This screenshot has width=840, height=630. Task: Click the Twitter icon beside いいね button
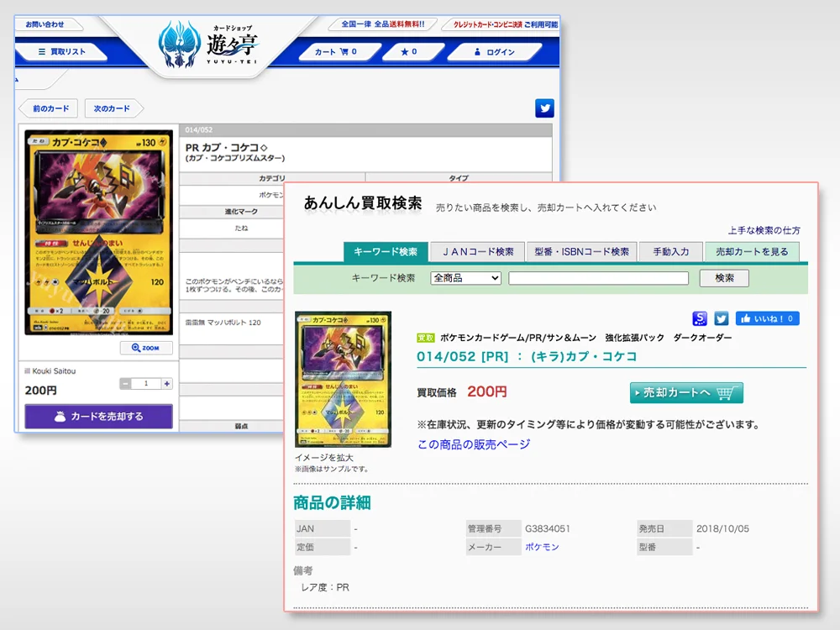(x=721, y=318)
